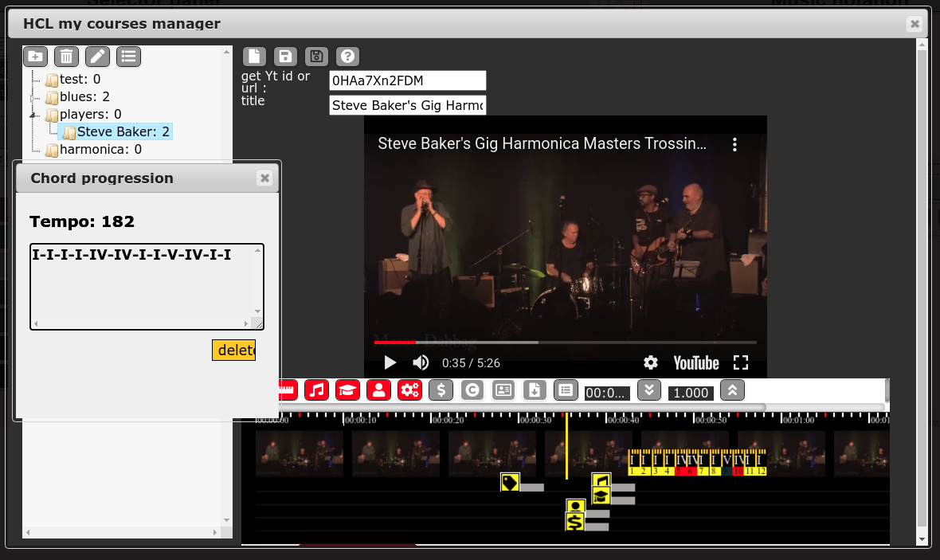Click the grey dollar sign icon
Screen dimensions: 940x560
tap(441, 390)
